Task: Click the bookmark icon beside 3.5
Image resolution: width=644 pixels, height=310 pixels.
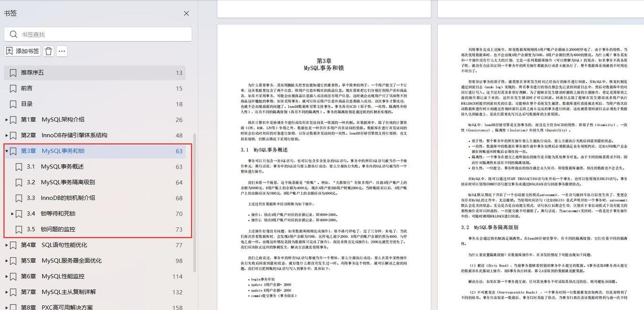Action: pos(19,230)
